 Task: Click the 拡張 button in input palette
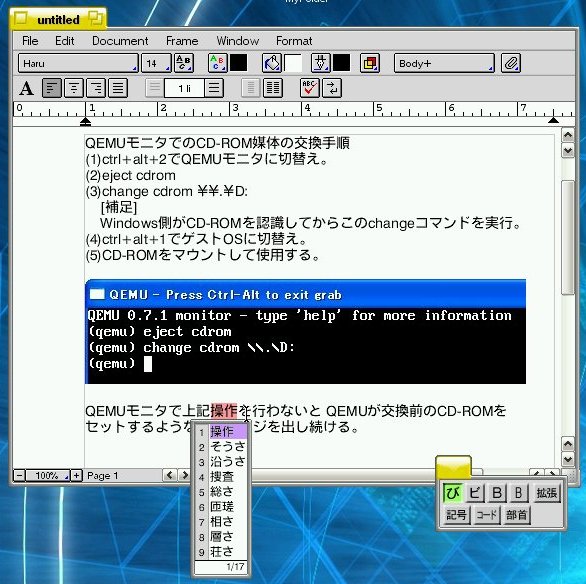pos(547,493)
